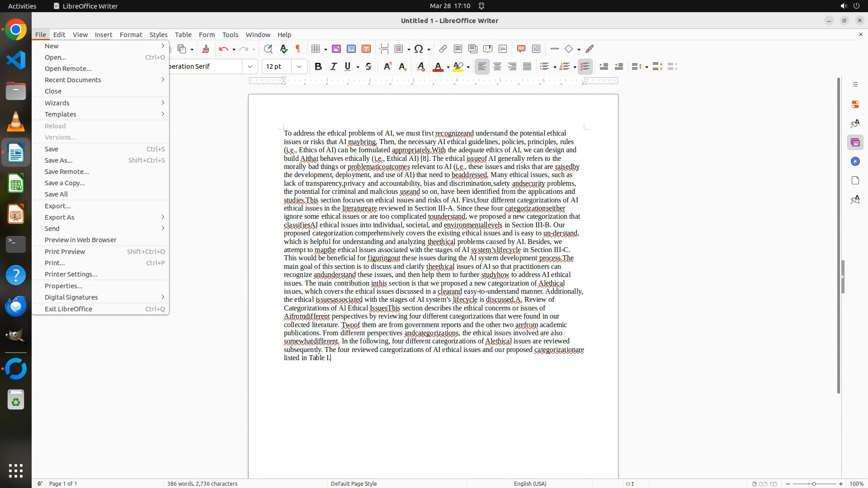
Task: Click the Insert Special Character icon
Action: [x=419, y=49]
